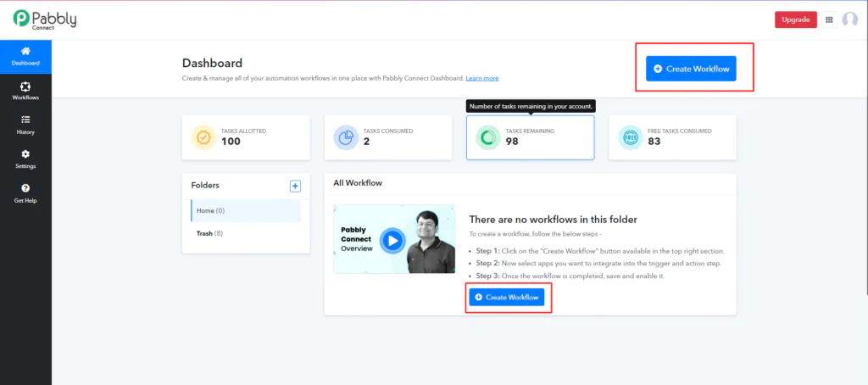Click the Step 3 instruction text

[x=570, y=276]
